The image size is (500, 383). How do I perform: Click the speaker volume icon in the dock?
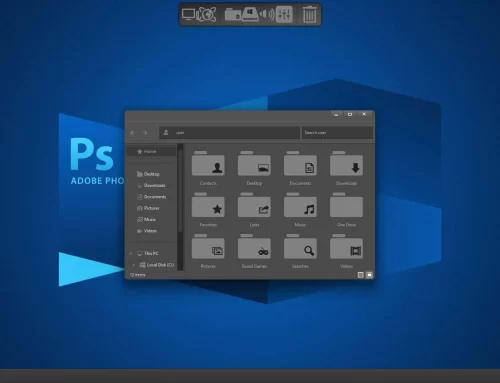[267, 14]
